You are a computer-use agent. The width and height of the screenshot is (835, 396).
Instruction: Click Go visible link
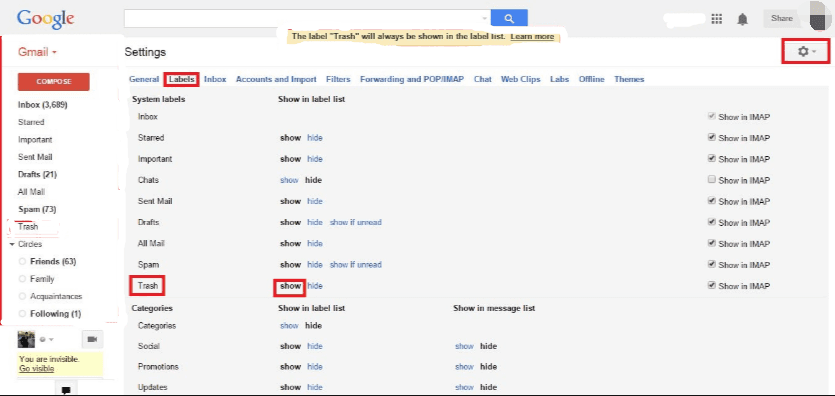36,368
